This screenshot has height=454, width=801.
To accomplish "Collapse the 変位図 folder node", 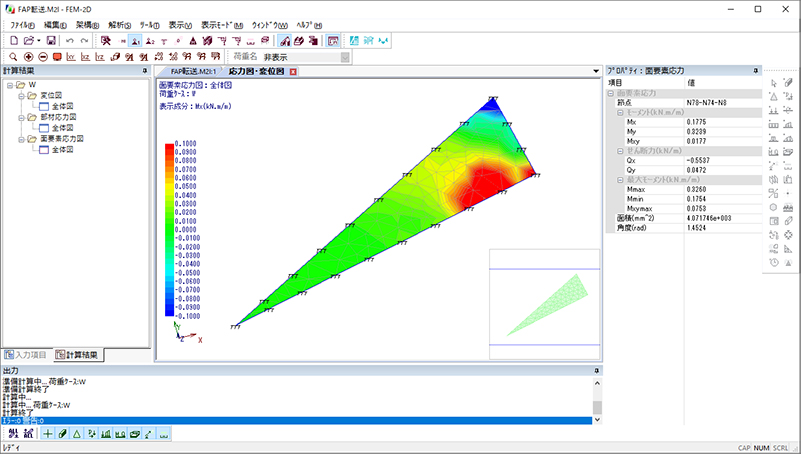I will coord(20,96).
